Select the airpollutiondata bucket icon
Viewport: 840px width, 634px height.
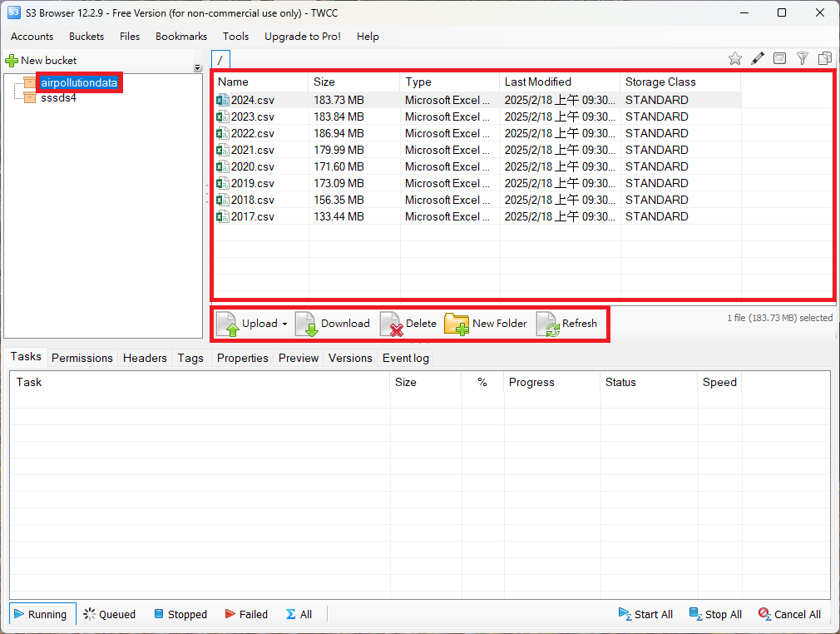(30, 82)
